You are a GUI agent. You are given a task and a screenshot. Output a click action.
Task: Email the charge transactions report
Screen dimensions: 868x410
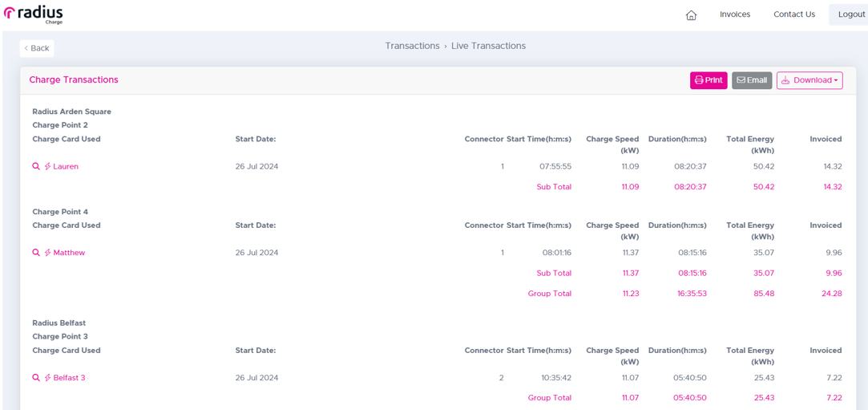pos(752,80)
